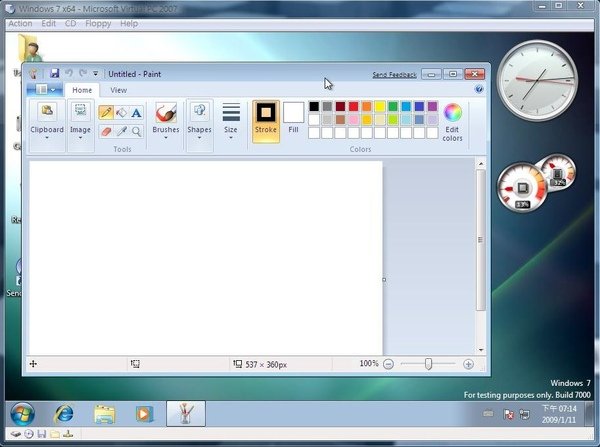This screenshot has width=600, height=447.
Task: Click the analog clock desktop gadget
Action: (537, 81)
